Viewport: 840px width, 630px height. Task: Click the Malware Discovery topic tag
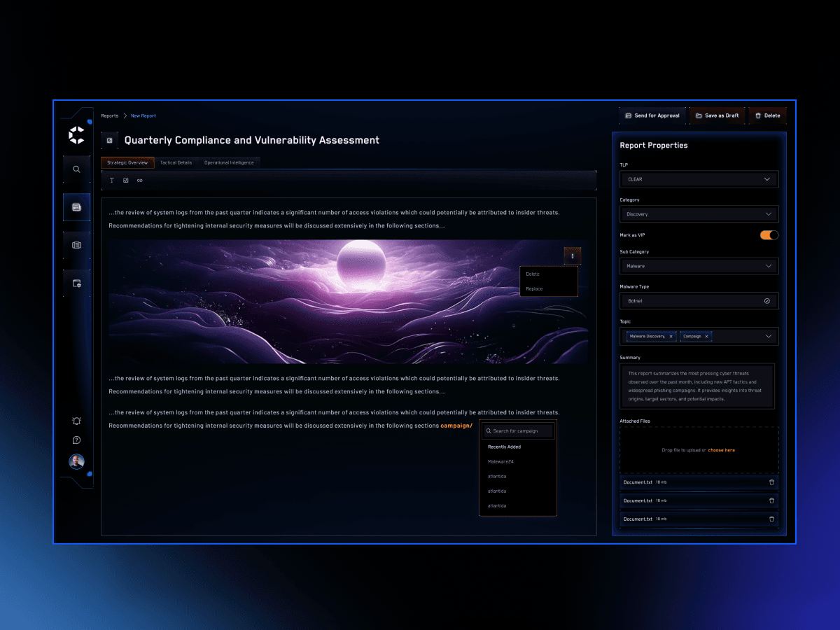point(650,337)
